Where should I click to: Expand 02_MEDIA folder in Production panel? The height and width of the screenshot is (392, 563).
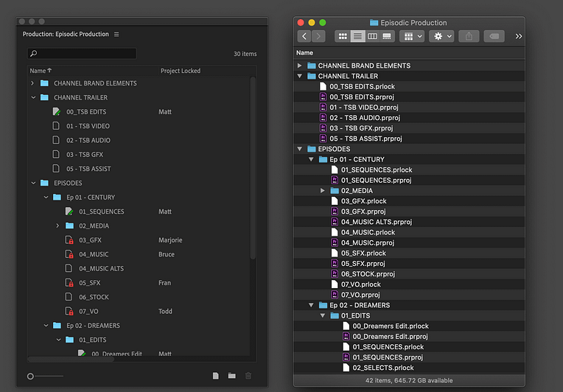click(x=57, y=225)
